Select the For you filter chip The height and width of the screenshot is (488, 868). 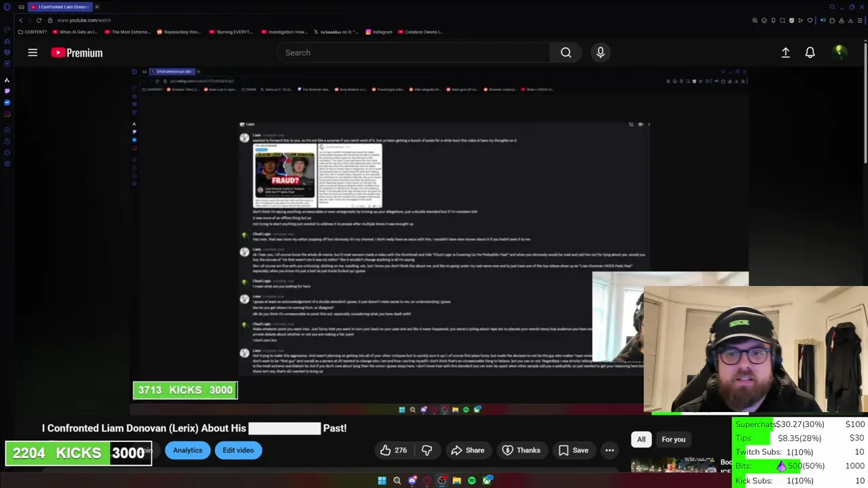[x=673, y=439]
